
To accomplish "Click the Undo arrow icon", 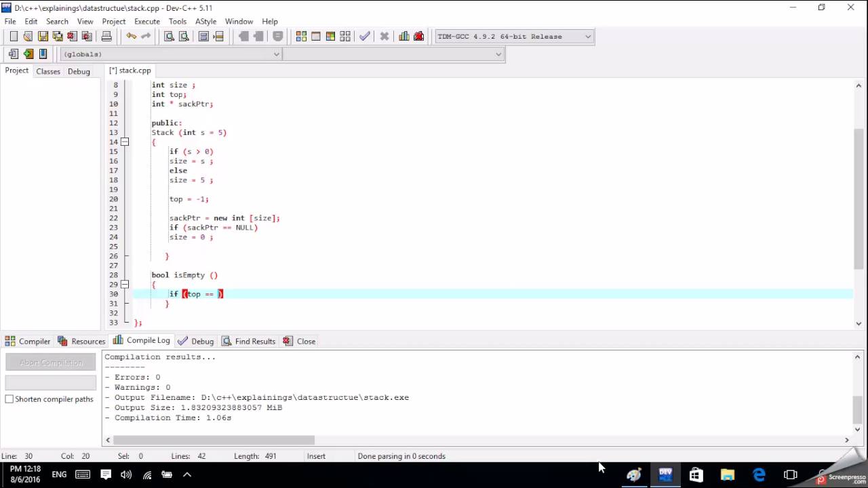I will (x=131, y=37).
